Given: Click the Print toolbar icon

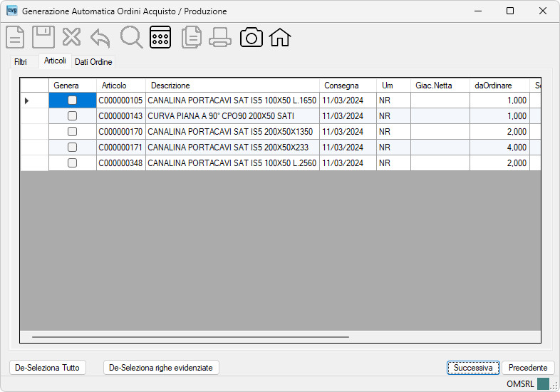Looking at the screenshot, I should pyautogui.click(x=220, y=38).
